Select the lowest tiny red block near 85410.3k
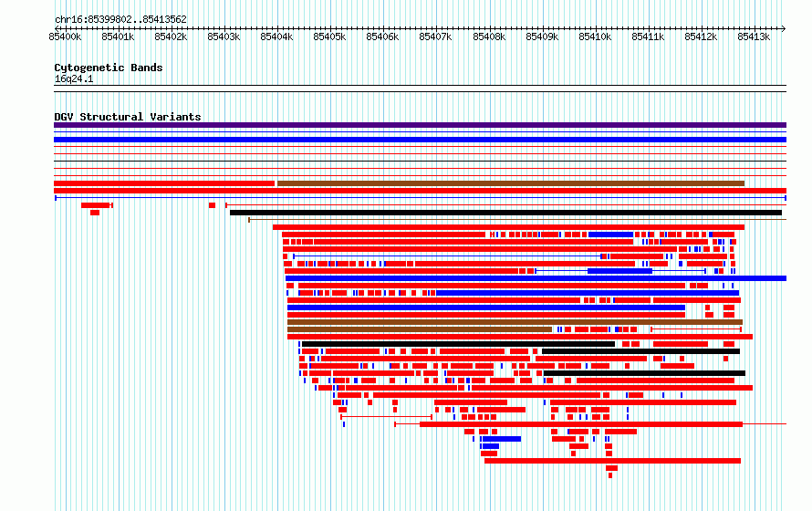The height and width of the screenshot is (511, 812). click(610, 475)
